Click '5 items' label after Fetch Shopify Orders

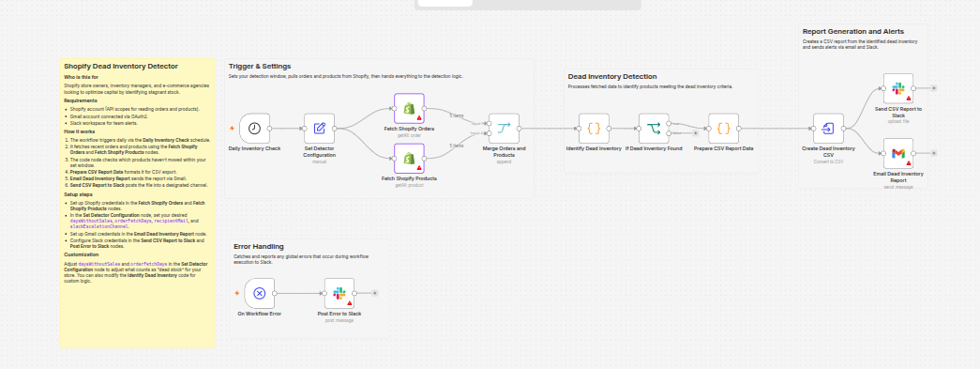pyautogui.click(x=457, y=115)
